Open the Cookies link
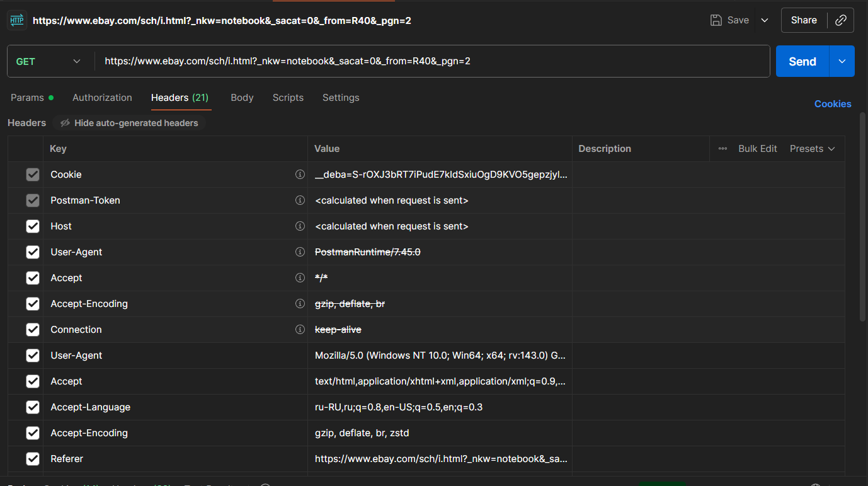The height and width of the screenshot is (486, 868). point(833,104)
